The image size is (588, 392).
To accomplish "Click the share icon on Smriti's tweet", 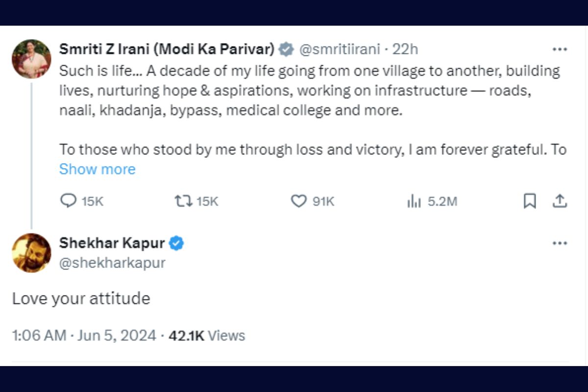I will (560, 201).
